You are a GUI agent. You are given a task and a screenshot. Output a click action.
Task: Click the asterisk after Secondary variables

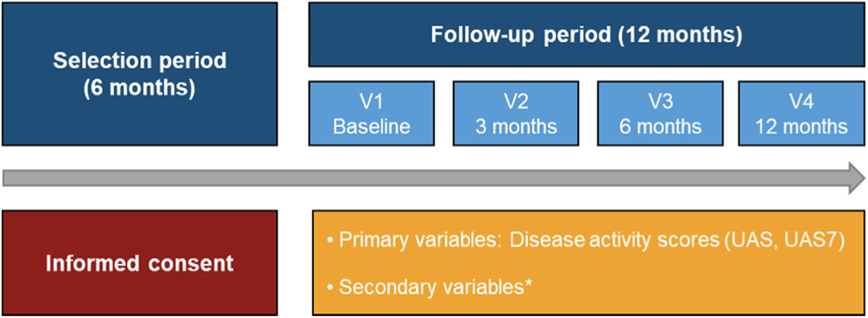coord(528,283)
